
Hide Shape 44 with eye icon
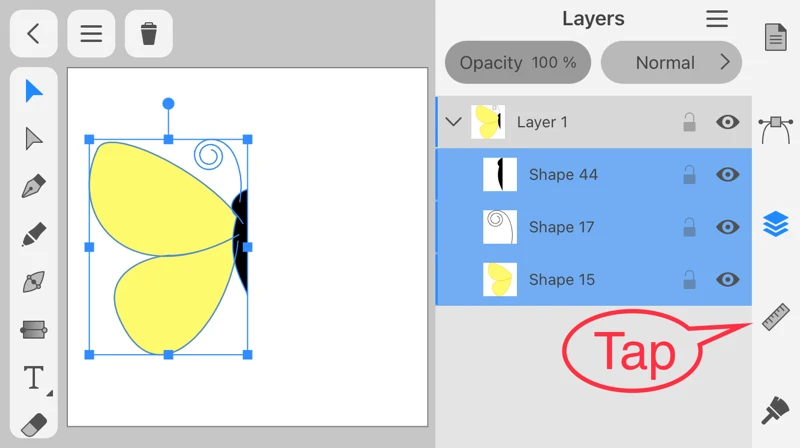coord(728,175)
